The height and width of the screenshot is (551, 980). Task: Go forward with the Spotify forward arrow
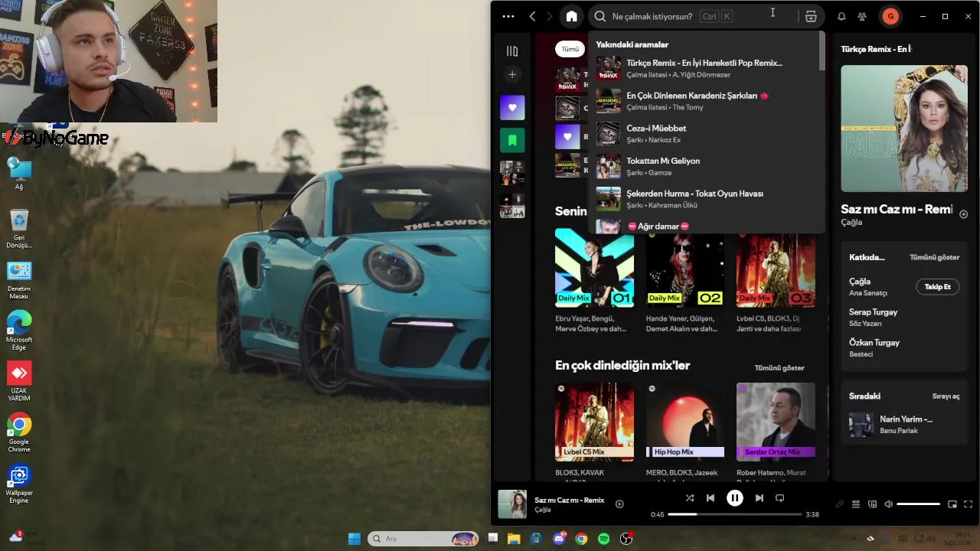[x=550, y=16]
